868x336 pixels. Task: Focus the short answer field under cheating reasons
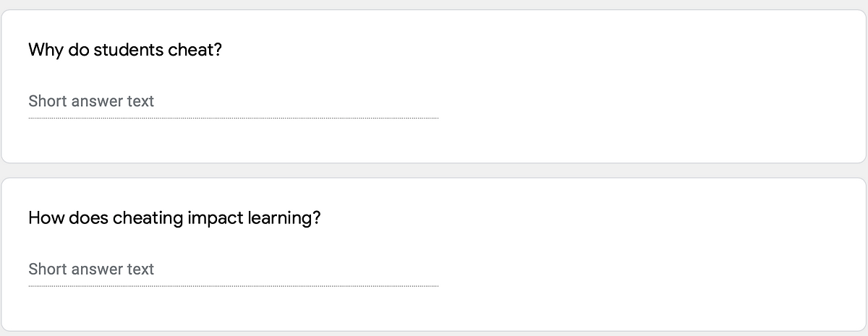pos(233,102)
